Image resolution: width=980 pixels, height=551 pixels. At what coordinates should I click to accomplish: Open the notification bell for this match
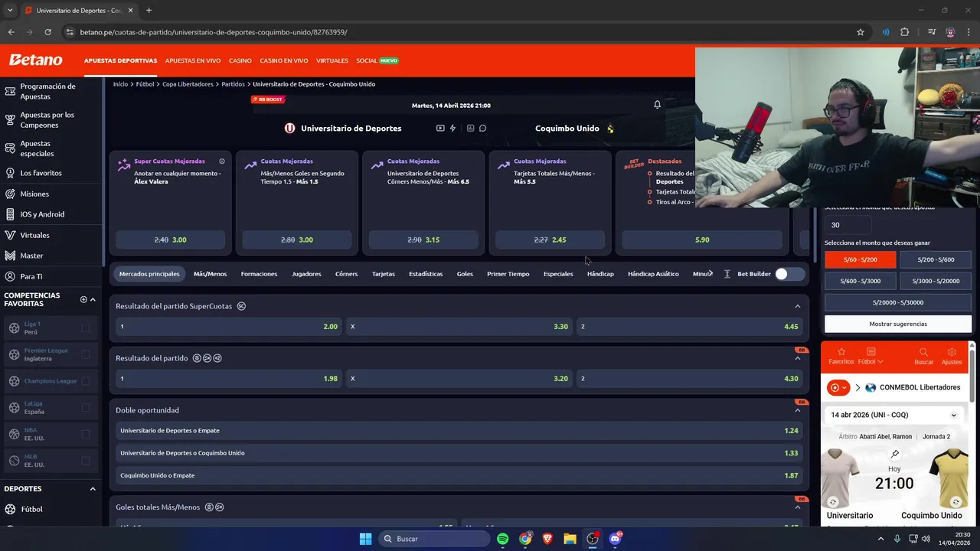[657, 105]
